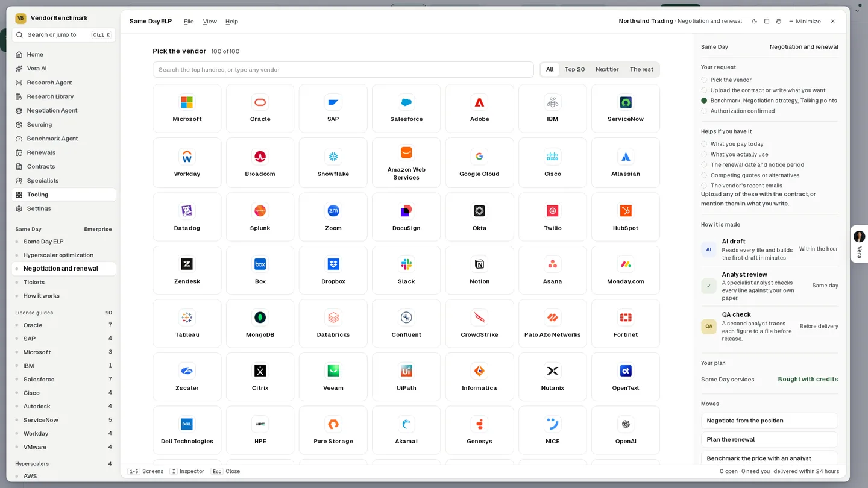Viewport: 868px width, 488px height.
Task: Pick the IBM vendor tile
Action: (x=553, y=108)
